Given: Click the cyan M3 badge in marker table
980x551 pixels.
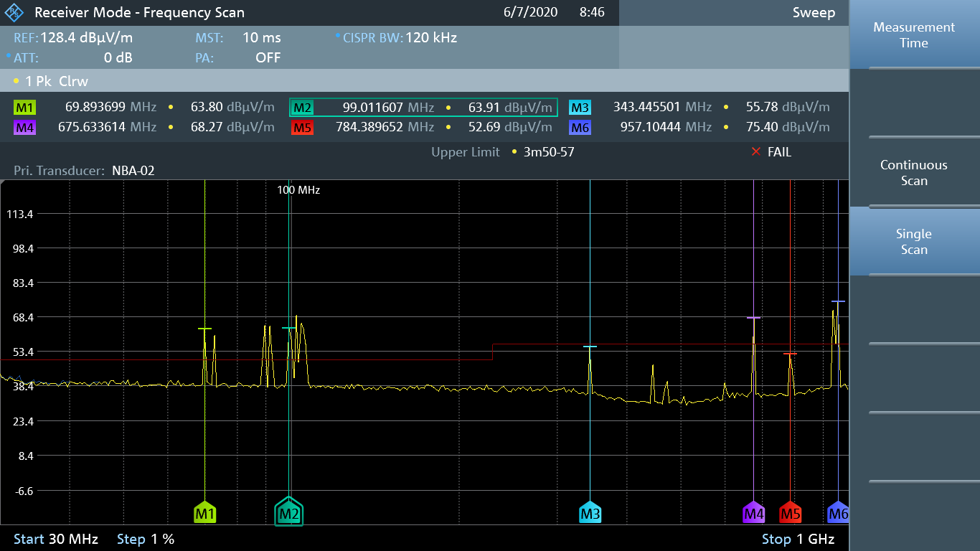Looking at the screenshot, I should coord(580,108).
